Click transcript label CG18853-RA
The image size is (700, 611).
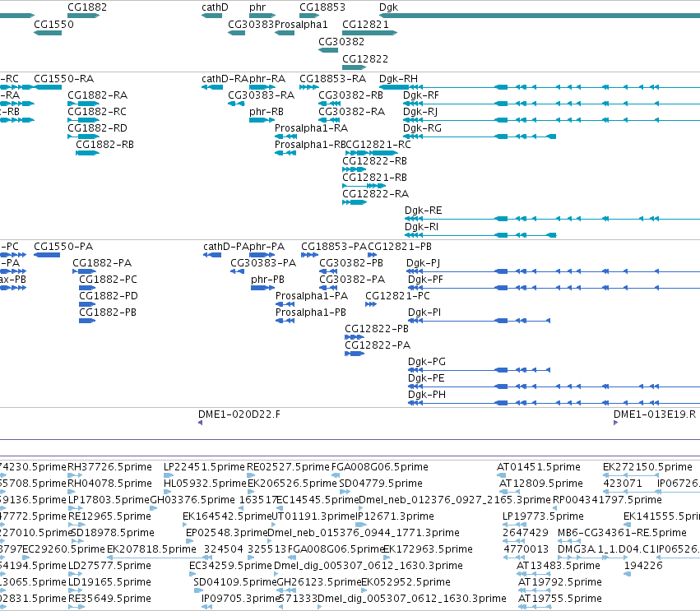[332, 79]
